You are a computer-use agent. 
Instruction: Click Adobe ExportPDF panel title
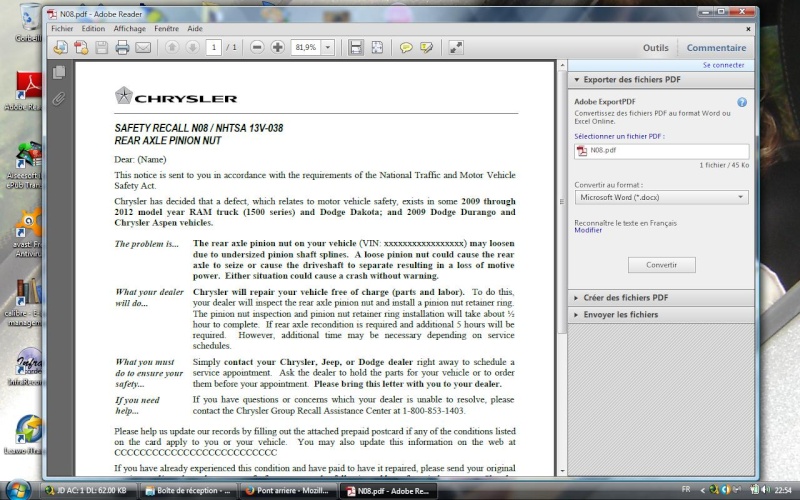[x=605, y=102]
